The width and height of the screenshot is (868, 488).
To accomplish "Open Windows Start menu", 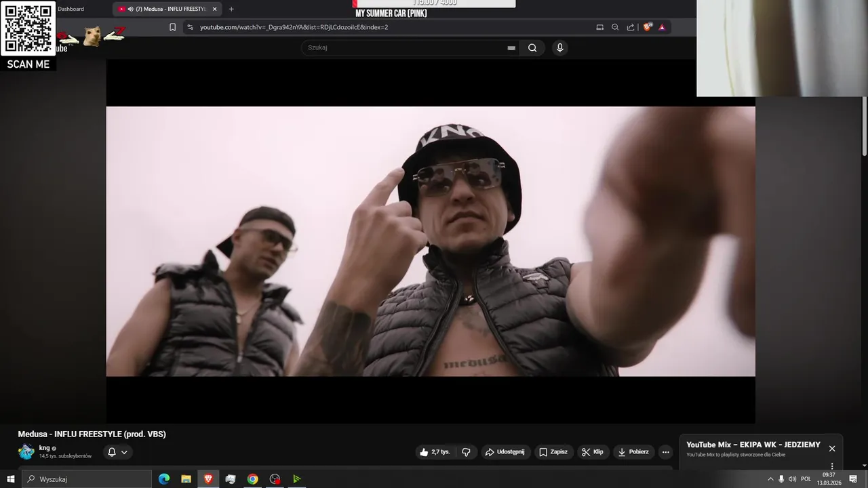I will pos(11,479).
